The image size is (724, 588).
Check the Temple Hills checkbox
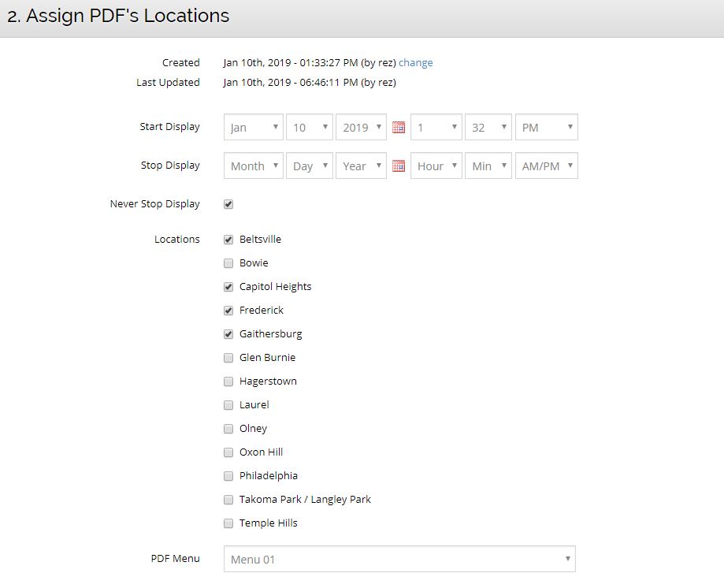tap(228, 523)
